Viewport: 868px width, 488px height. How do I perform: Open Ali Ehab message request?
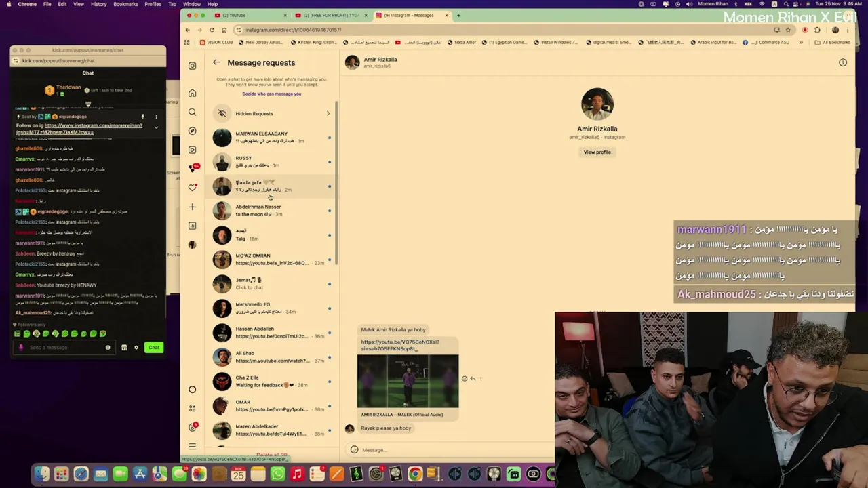[x=271, y=357]
